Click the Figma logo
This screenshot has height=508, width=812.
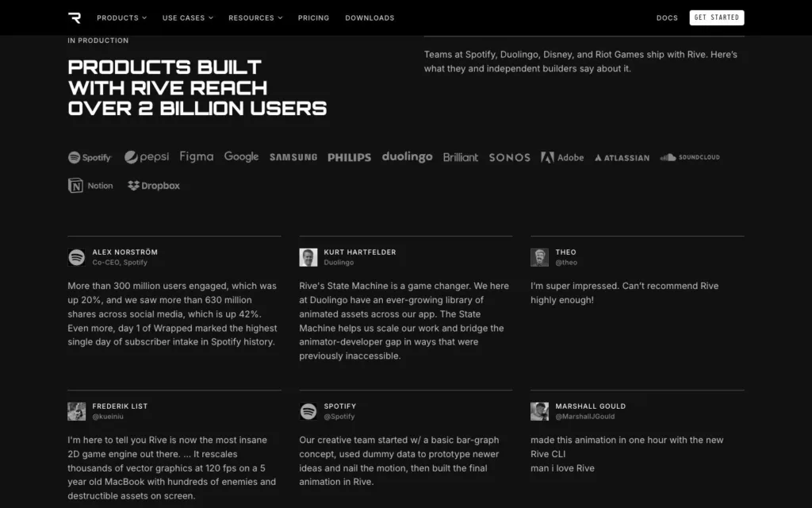pyautogui.click(x=197, y=156)
